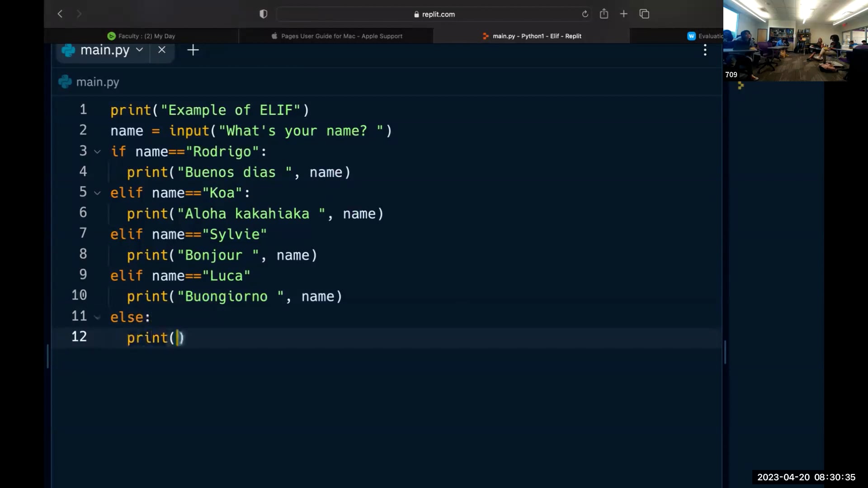The width and height of the screenshot is (868, 488).
Task: Switch to the Evaluation browser tab
Action: point(704,36)
